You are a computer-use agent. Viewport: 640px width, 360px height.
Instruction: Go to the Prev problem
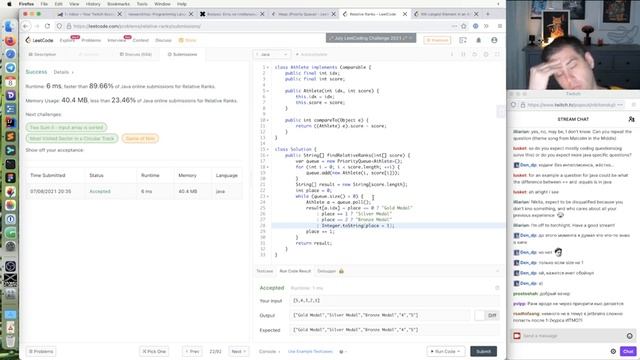(192, 351)
